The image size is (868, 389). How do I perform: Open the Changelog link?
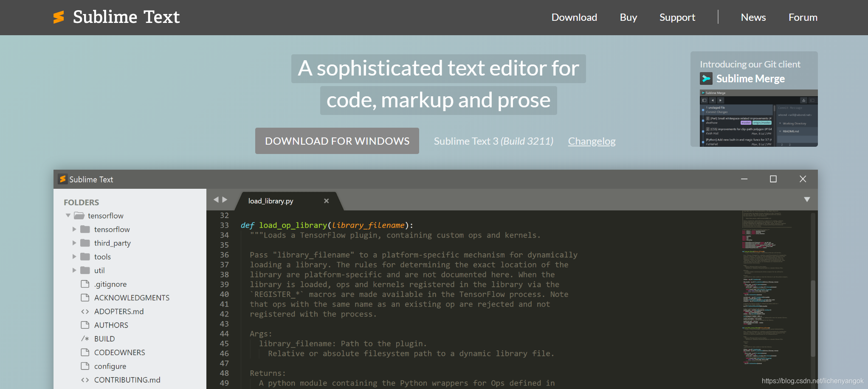click(592, 141)
